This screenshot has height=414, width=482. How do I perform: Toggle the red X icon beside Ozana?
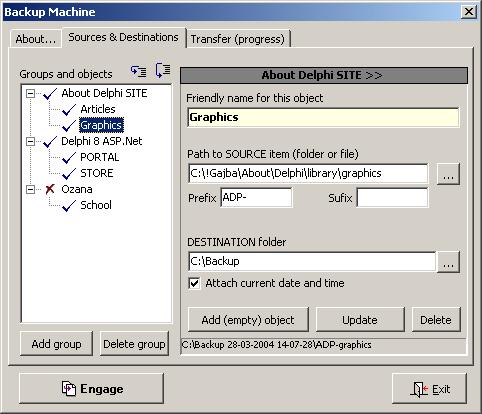click(50, 189)
